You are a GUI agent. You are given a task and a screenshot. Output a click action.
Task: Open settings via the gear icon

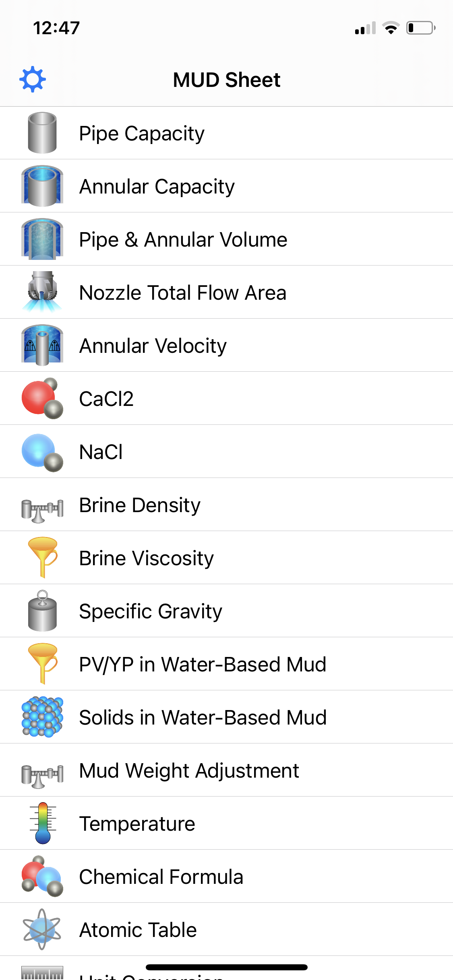(x=33, y=79)
